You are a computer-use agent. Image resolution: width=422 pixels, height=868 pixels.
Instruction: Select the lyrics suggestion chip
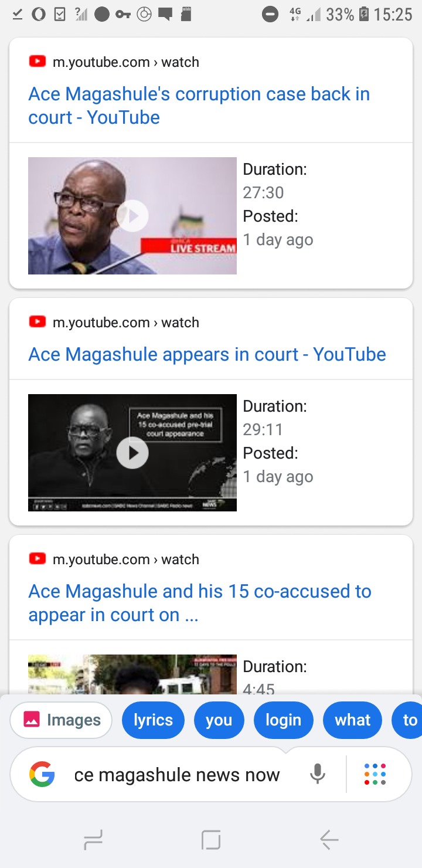pyautogui.click(x=153, y=720)
